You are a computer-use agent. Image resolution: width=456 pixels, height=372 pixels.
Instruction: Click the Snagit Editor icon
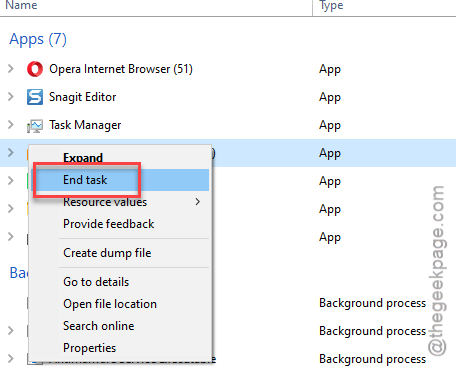coord(35,97)
